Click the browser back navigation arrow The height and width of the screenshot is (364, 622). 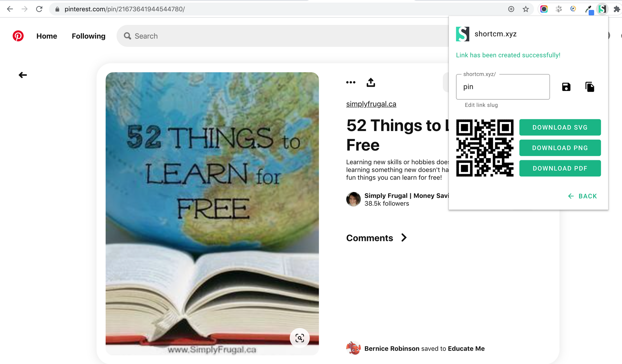pyautogui.click(x=10, y=9)
